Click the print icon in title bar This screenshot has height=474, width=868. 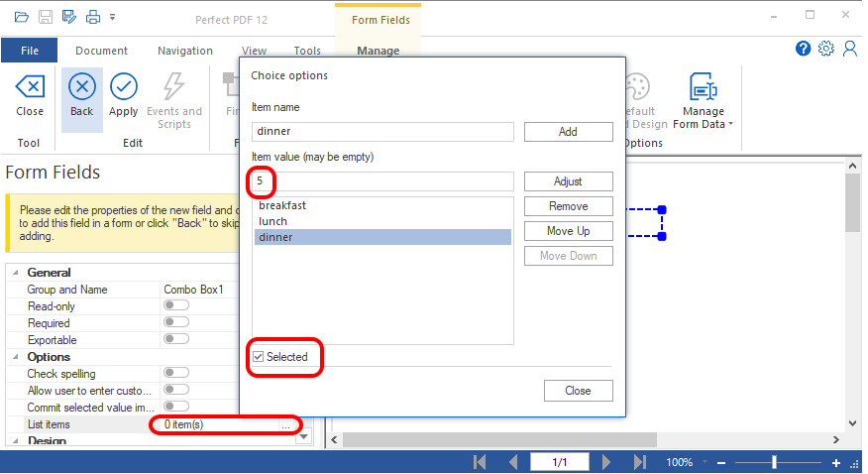coord(92,17)
